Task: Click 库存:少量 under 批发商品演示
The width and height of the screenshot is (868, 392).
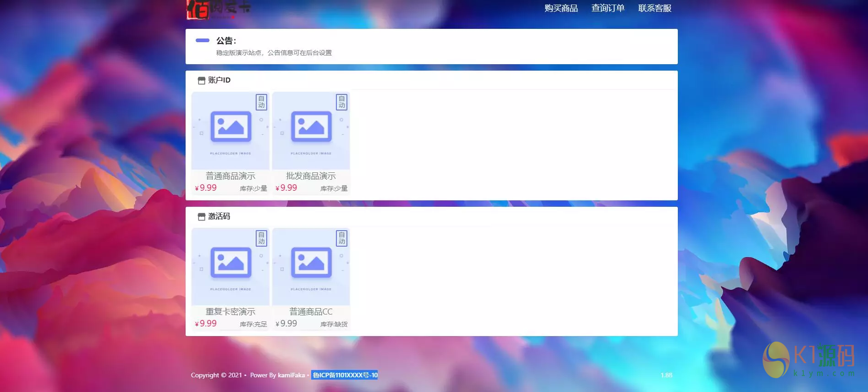Action: coord(334,188)
